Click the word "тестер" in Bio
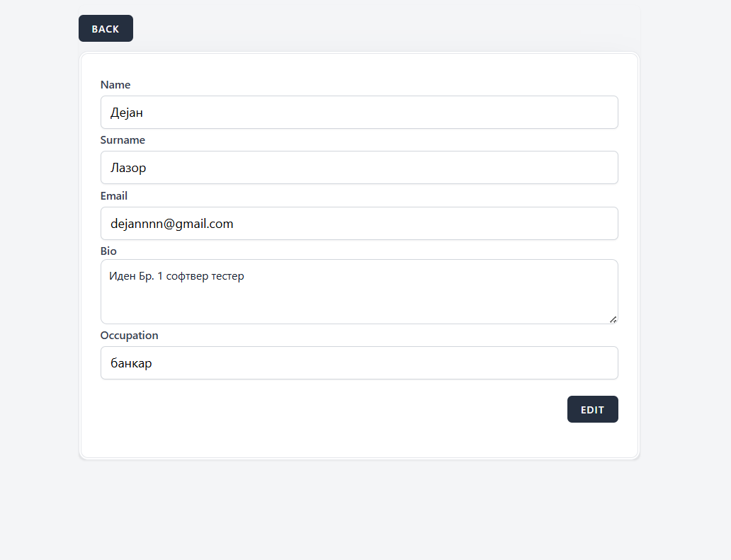Viewport: 731px width, 560px height. click(x=228, y=276)
